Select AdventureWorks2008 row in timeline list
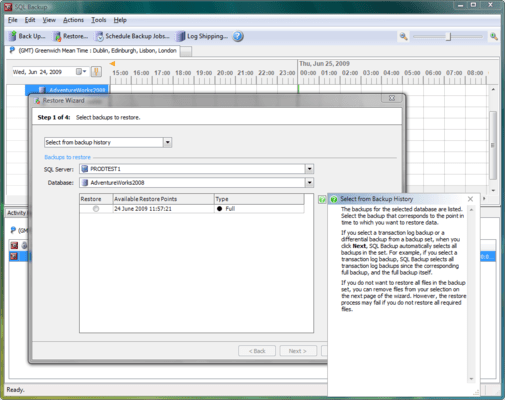The width and height of the screenshot is (505, 400). [x=67, y=90]
